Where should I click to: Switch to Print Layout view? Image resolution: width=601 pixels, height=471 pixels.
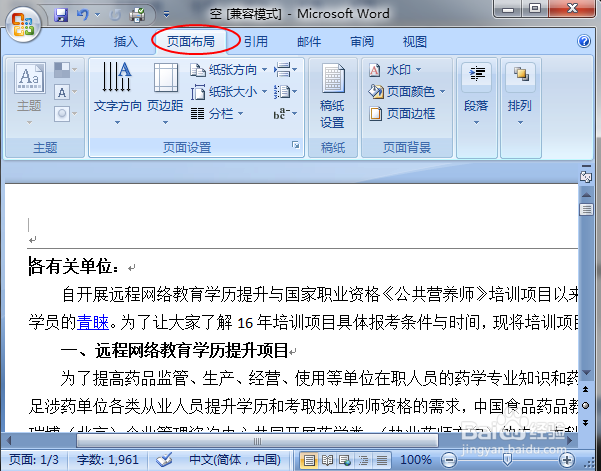tap(309, 460)
